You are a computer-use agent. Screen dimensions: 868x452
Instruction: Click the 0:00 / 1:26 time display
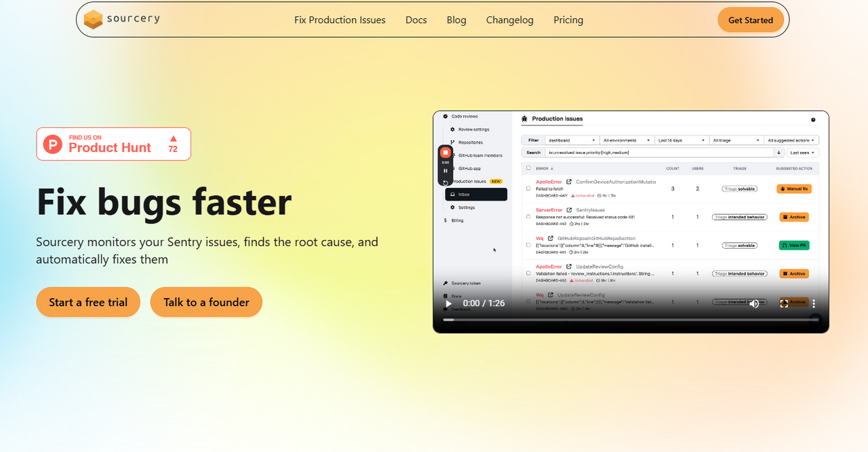coord(484,303)
